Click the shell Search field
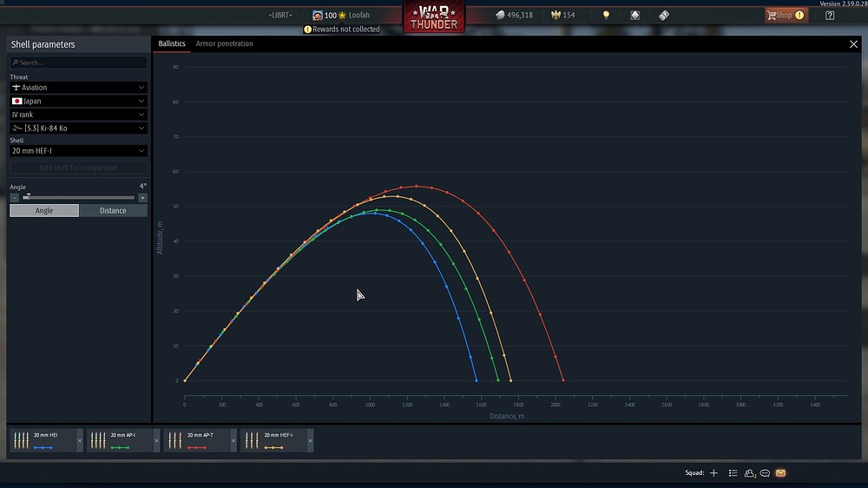 point(78,63)
